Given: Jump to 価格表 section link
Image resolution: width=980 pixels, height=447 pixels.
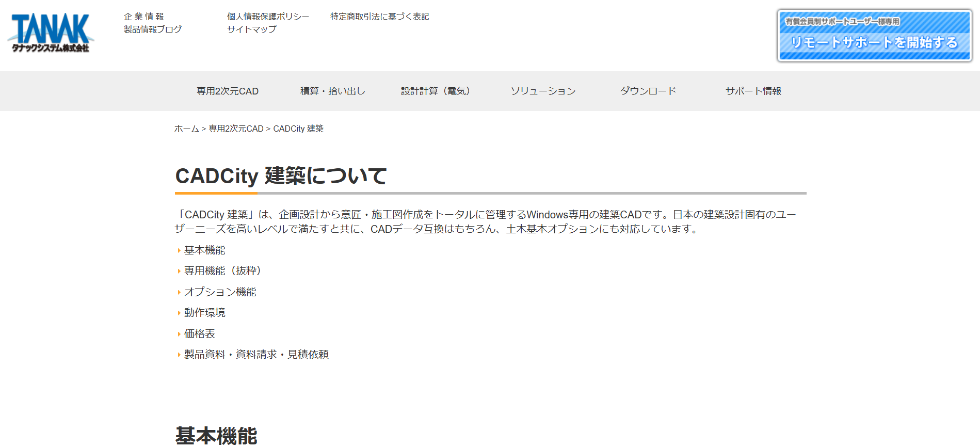Looking at the screenshot, I should (199, 334).
